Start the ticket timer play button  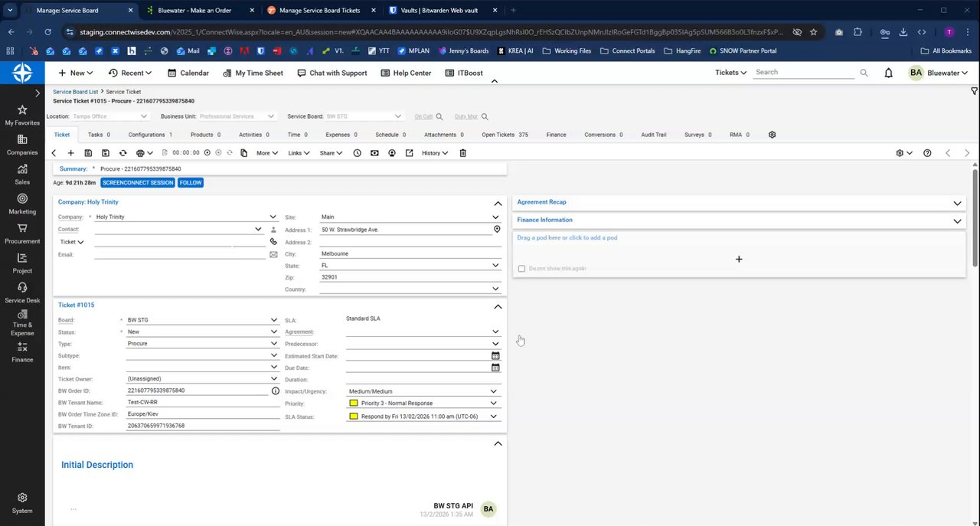click(x=207, y=153)
